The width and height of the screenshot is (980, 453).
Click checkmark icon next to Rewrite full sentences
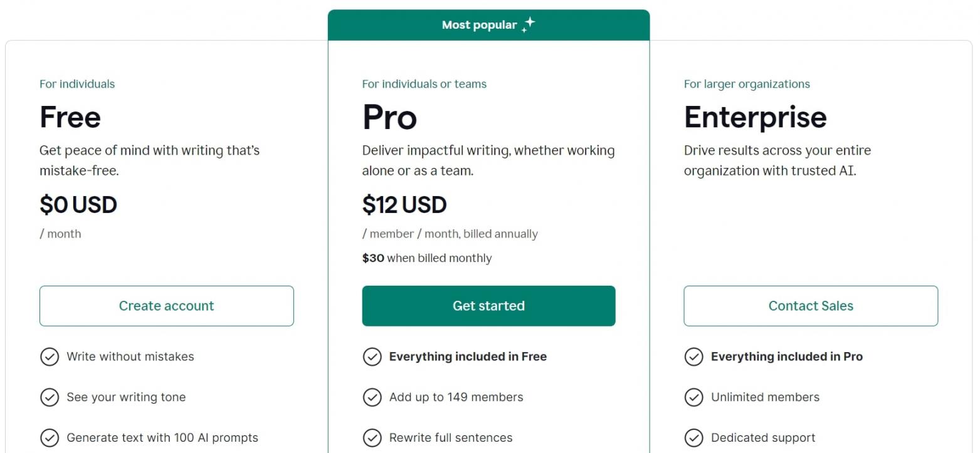[x=372, y=438]
